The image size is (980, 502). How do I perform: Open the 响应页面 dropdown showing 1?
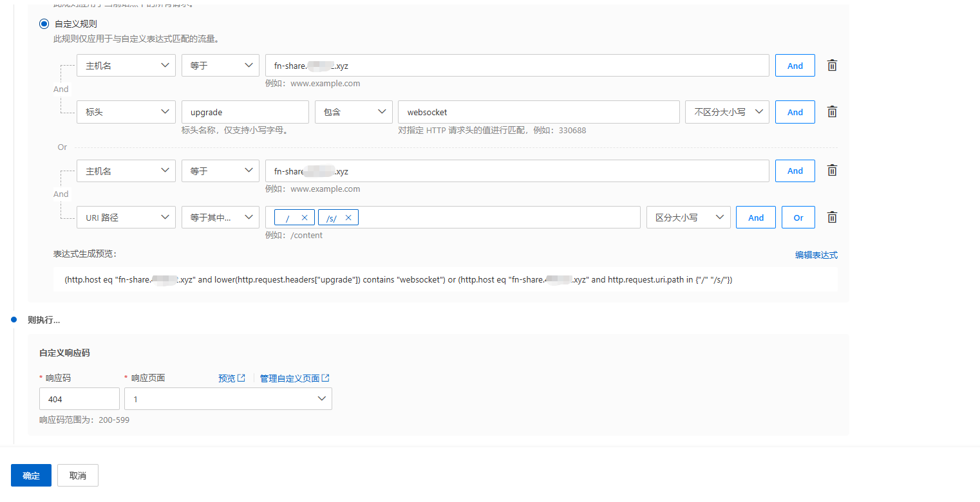click(228, 399)
